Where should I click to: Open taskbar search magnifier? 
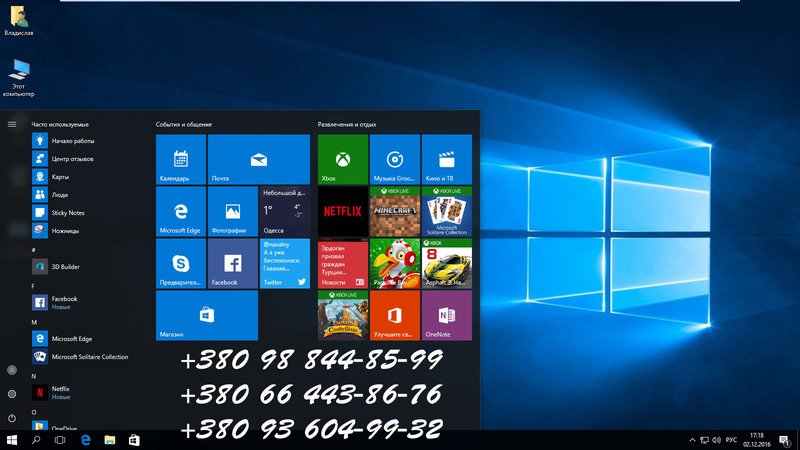point(36,440)
